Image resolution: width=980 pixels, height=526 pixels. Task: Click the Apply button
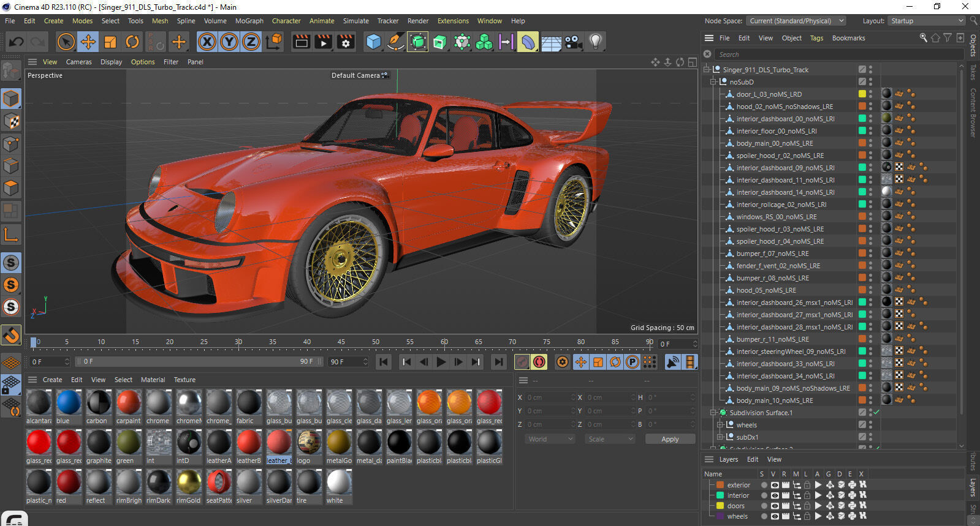click(x=670, y=439)
